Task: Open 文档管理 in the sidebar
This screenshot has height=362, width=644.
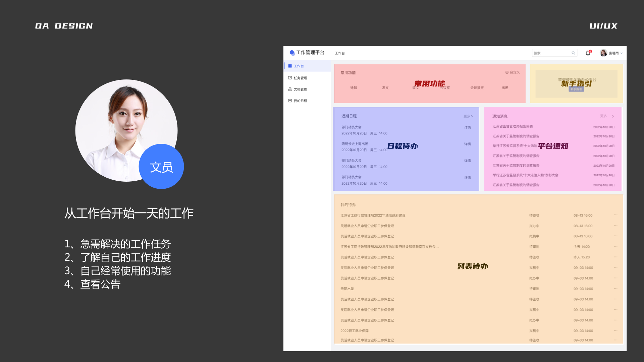Action: coord(300,89)
